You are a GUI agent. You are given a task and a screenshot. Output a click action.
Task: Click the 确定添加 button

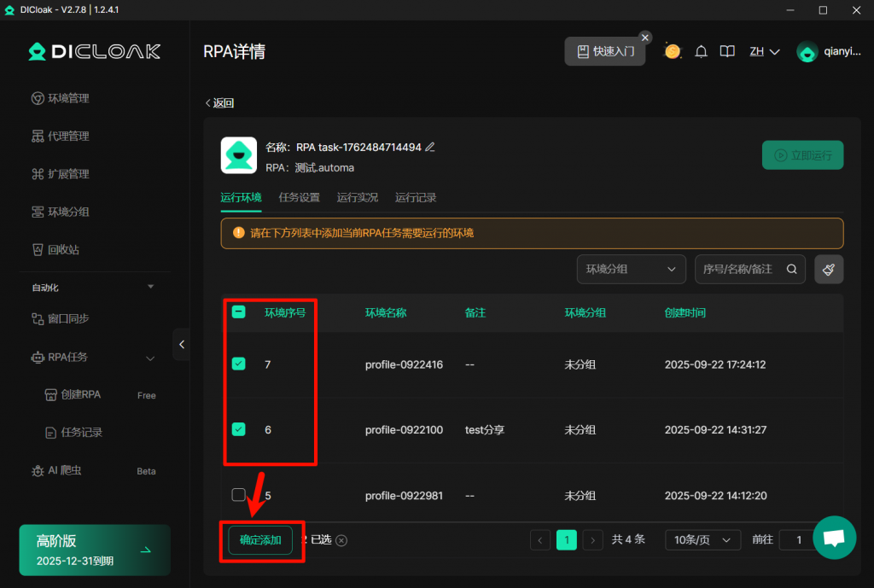260,540
